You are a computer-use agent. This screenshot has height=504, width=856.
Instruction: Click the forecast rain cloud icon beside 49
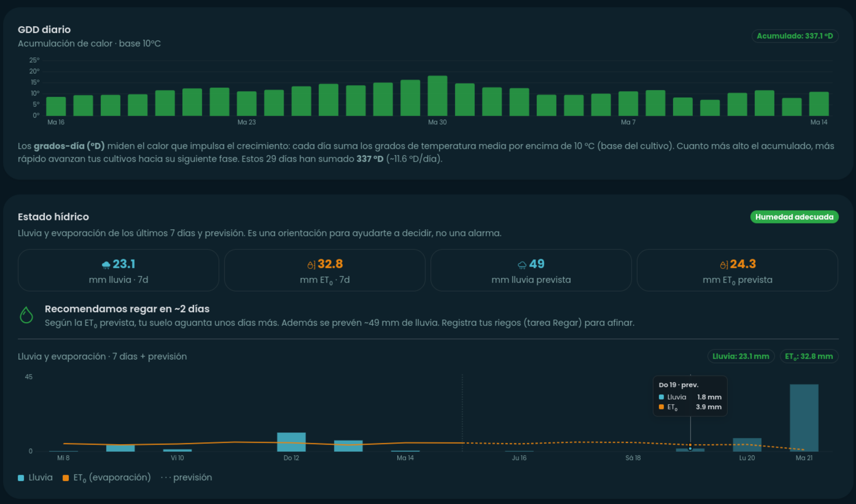pos(522,265)
